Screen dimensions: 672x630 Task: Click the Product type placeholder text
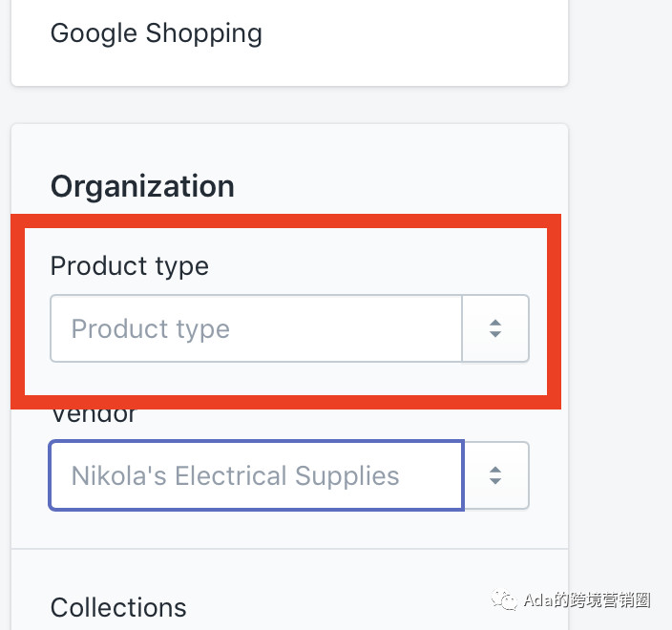click(150, 329)
